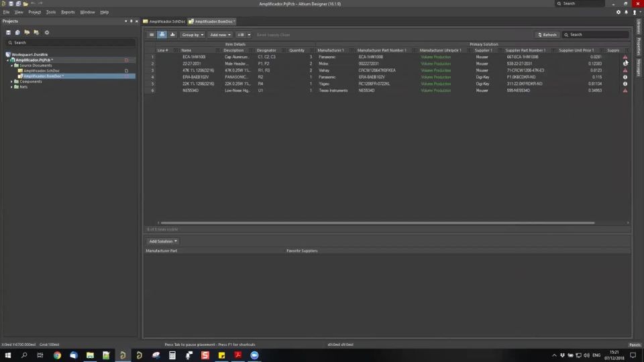644x362 pixels.
Task: Click the open folder icon in title bar
Action: [x=25, y=4]
